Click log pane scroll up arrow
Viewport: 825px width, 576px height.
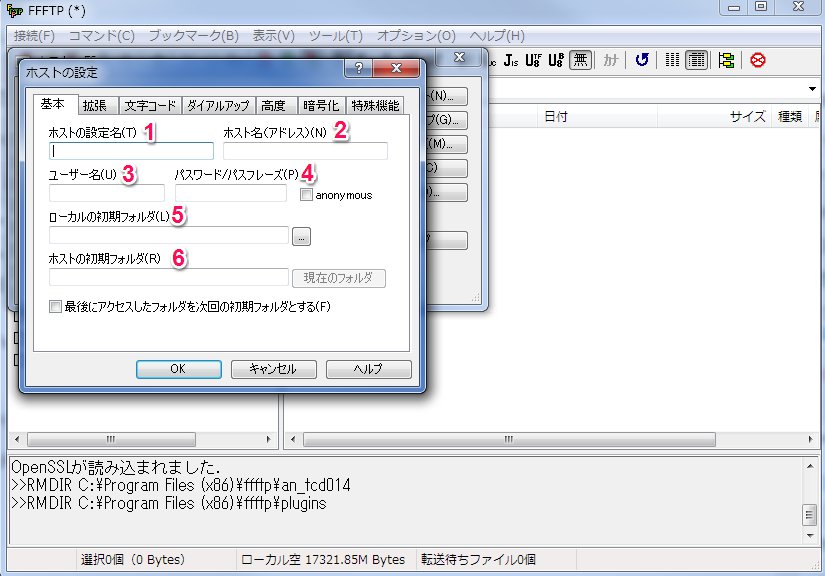click(810, 466)
